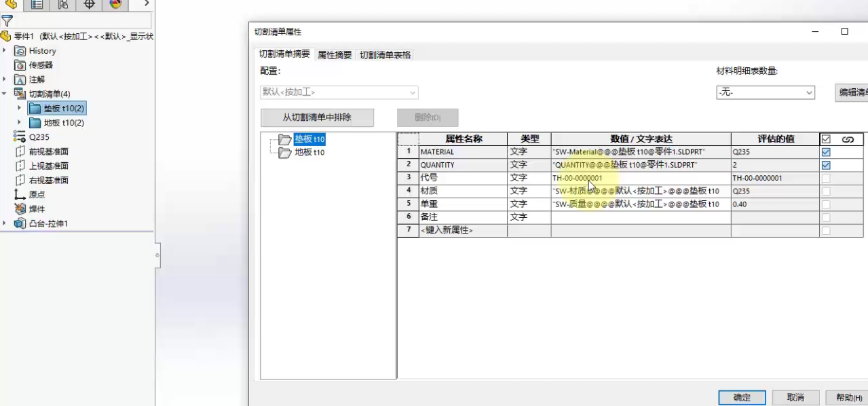Image resolution: width=868 pixels, height=406 pixels.
Task: Uncheck the MATERIAL row checkbox
Action: coord(825,152)
